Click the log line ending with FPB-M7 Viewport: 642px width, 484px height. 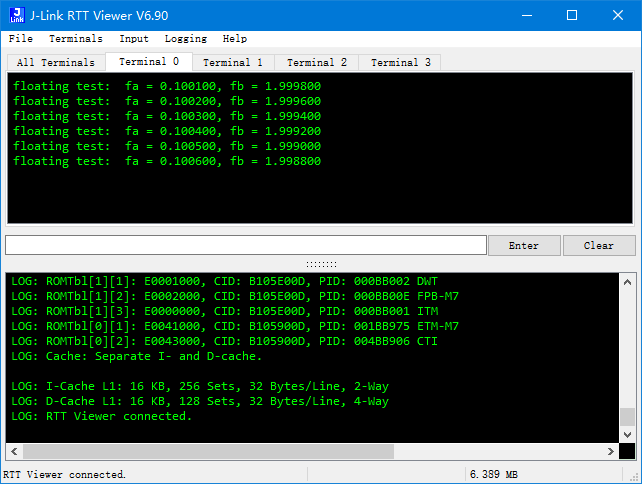[x=235, y=296]
